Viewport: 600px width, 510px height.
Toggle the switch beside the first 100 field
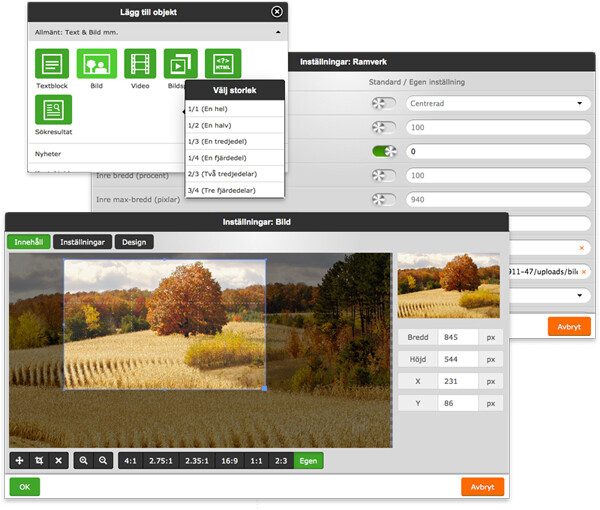point(384,127)
